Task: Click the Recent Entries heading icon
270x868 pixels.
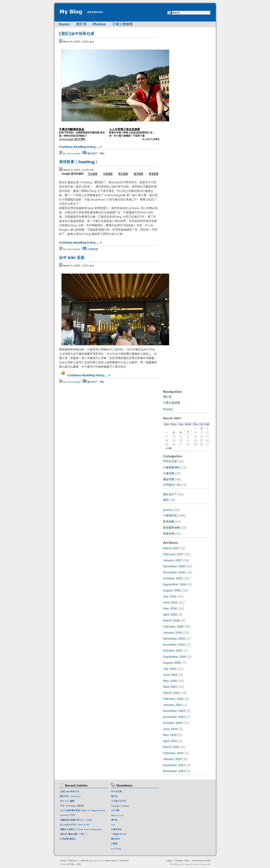Action: click(x=61, y=785)
